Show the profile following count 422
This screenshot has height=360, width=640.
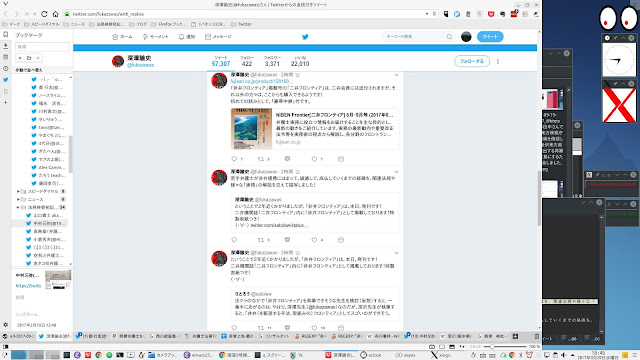(x=247, y=61)
